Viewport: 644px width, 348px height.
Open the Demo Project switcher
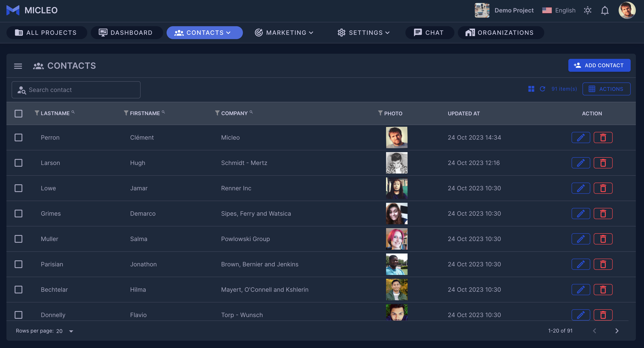tap(504, 11)
